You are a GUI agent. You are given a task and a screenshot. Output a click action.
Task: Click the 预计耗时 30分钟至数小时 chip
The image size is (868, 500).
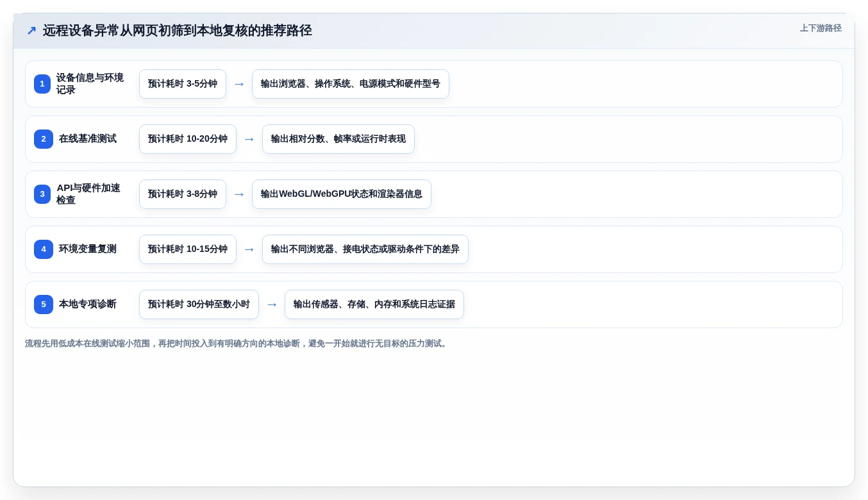coord(199,304)
